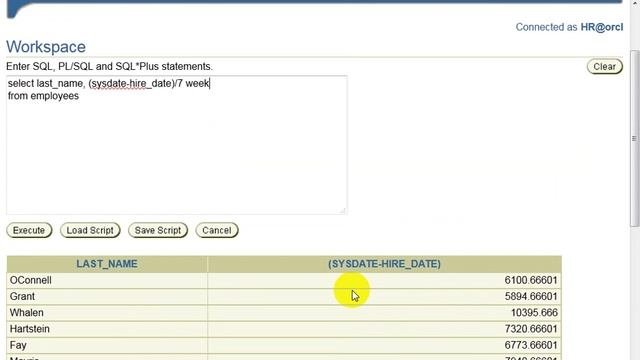Click the 'from employees' line in editor

[43, 96]
